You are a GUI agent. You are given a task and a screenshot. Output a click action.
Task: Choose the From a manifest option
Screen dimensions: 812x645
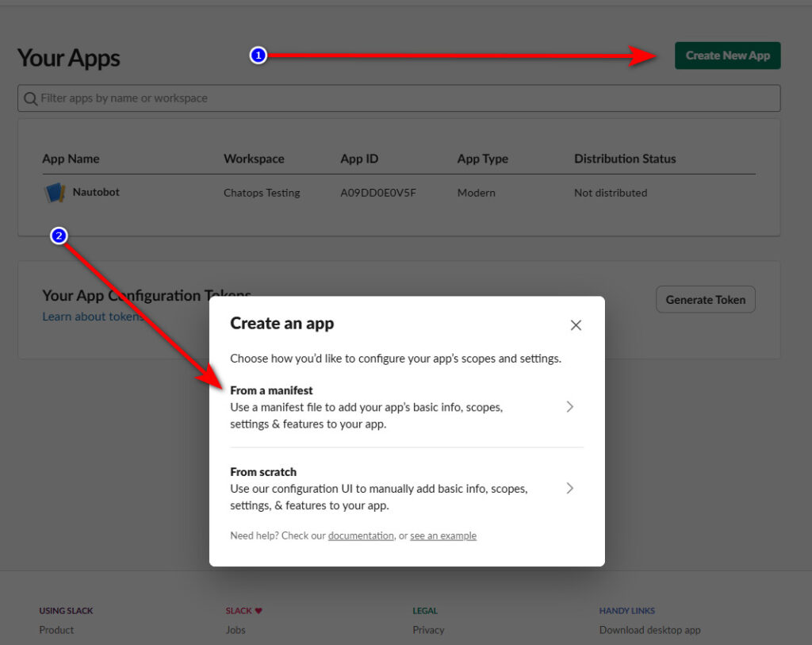pos(407,407)
